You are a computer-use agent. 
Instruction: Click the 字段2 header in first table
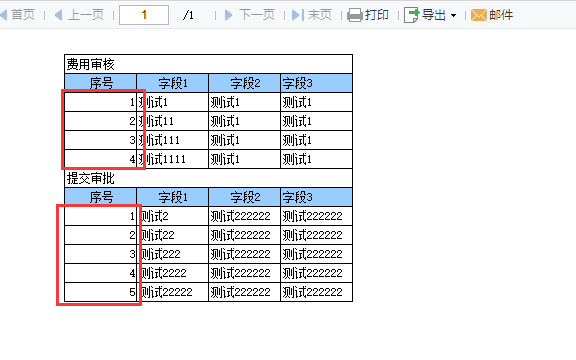click(x=244, y=83)
